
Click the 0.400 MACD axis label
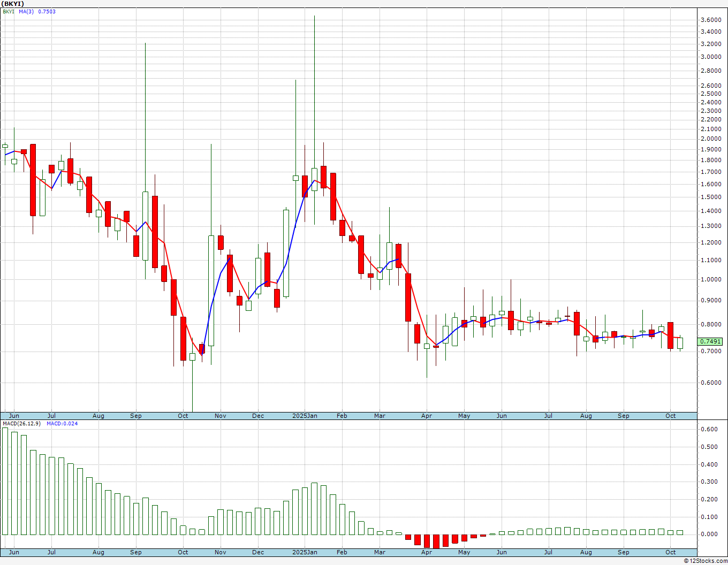click(x=709, y=464)
